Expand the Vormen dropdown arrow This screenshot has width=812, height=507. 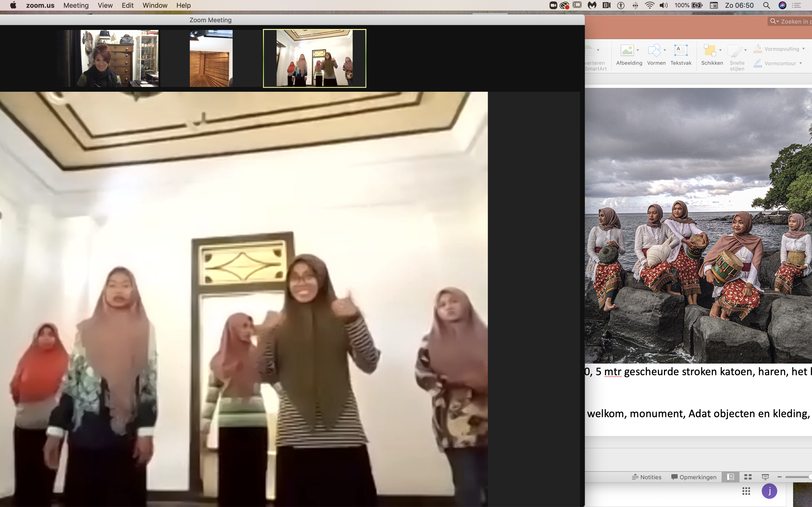point(665,50)
